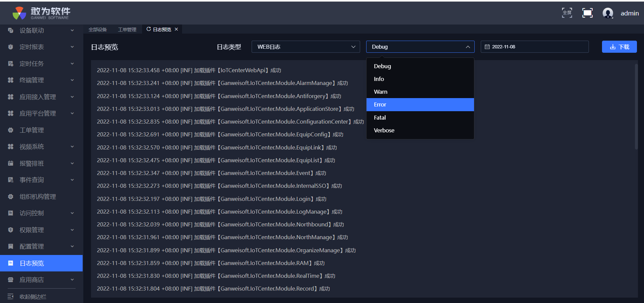
Task: Click the 日志预览 sidebar icon
Action: click(10, 263)
